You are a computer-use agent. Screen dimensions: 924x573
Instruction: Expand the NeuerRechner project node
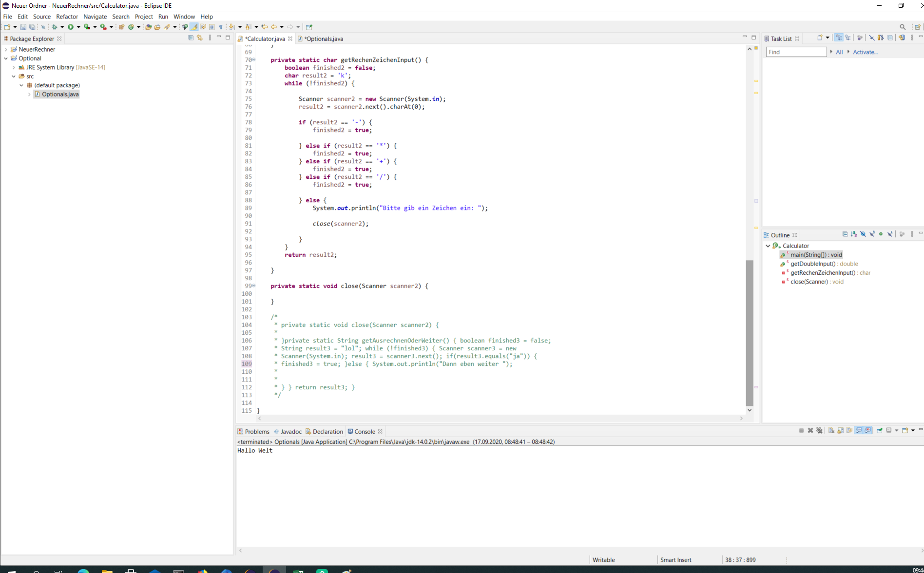(x=6, y=49)
